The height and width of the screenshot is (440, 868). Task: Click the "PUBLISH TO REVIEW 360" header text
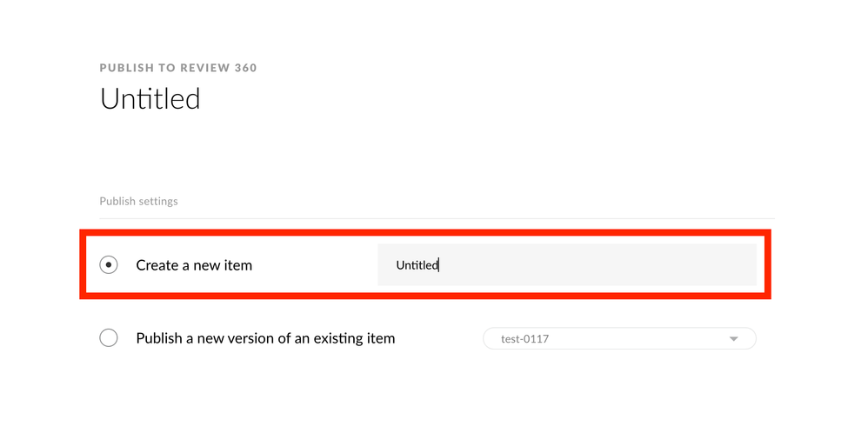178,68
